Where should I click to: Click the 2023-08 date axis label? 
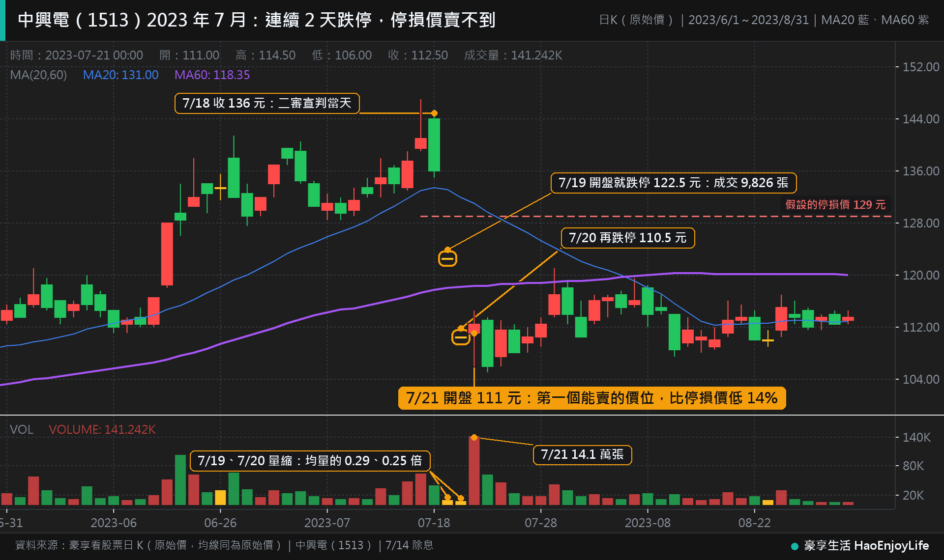[648, 523]
